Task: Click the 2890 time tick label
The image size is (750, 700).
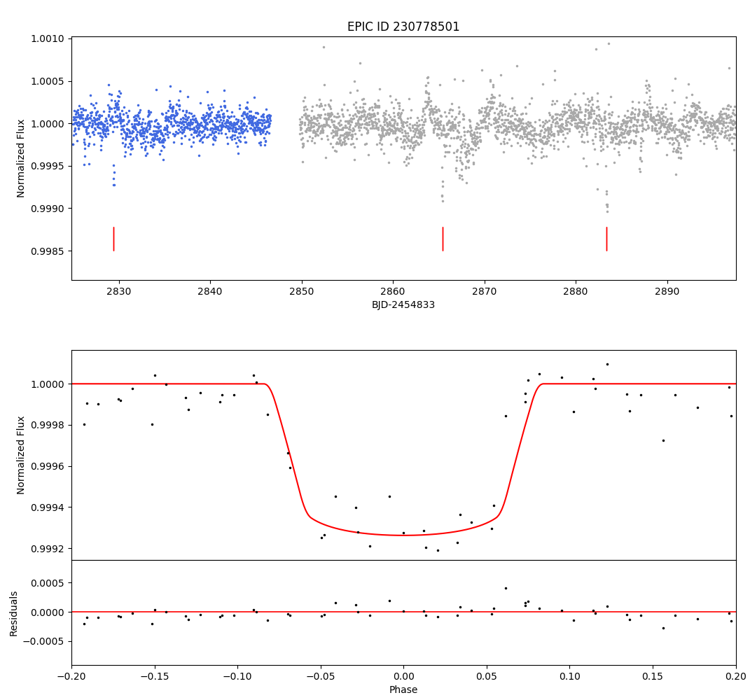Action: tap(667, 292)
